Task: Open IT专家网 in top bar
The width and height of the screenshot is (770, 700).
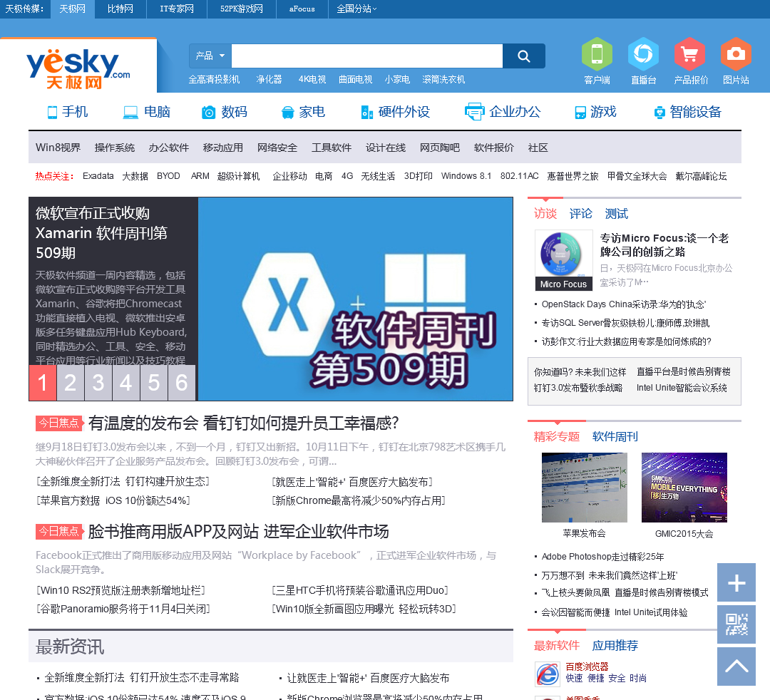Action: coord(177,9)
